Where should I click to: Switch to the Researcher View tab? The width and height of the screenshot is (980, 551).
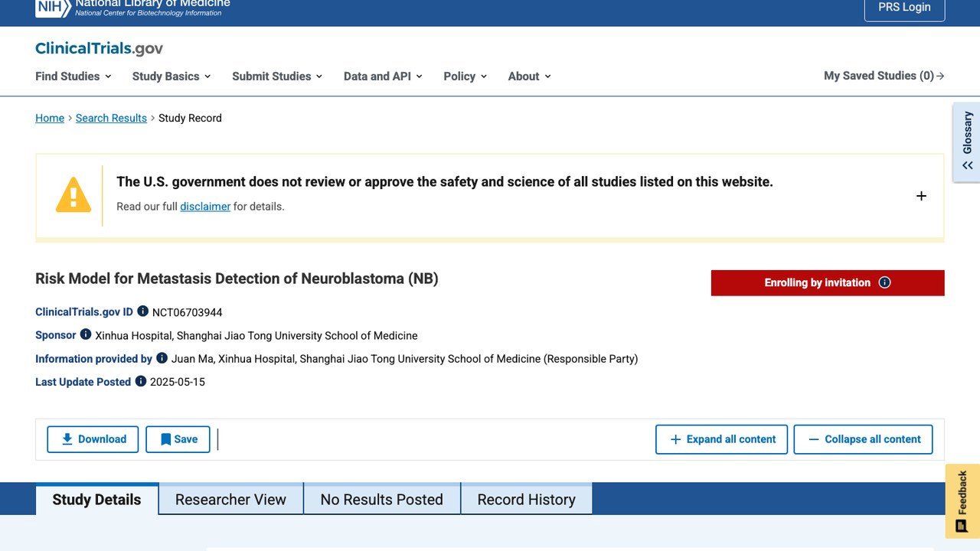tap(230, 499)
